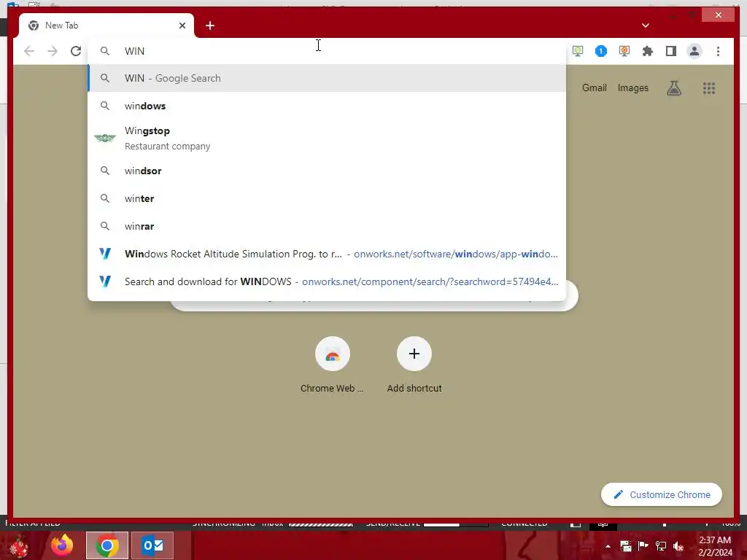Screen dimensions: 747x560
Task: Open the Gmail link
Action: click(594, 87)
